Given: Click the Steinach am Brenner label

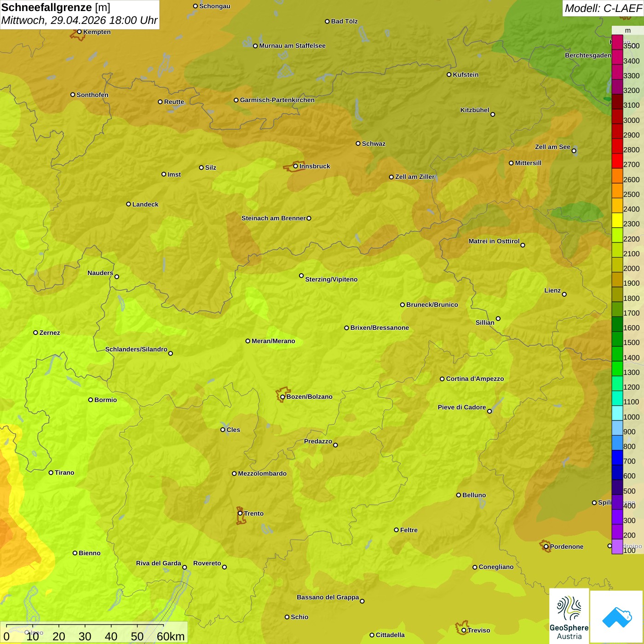Looking at the screenshot, I should click(x=274, y=218).
